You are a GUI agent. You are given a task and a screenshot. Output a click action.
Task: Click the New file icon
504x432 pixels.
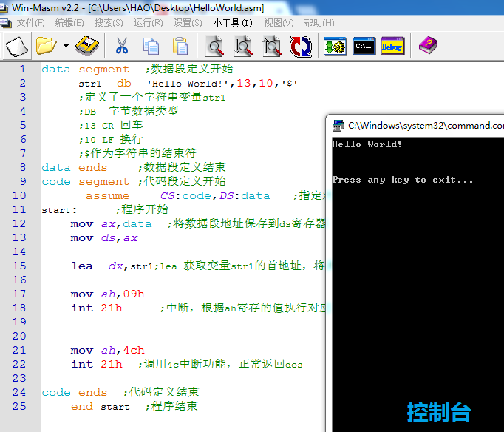coord(17,47)
